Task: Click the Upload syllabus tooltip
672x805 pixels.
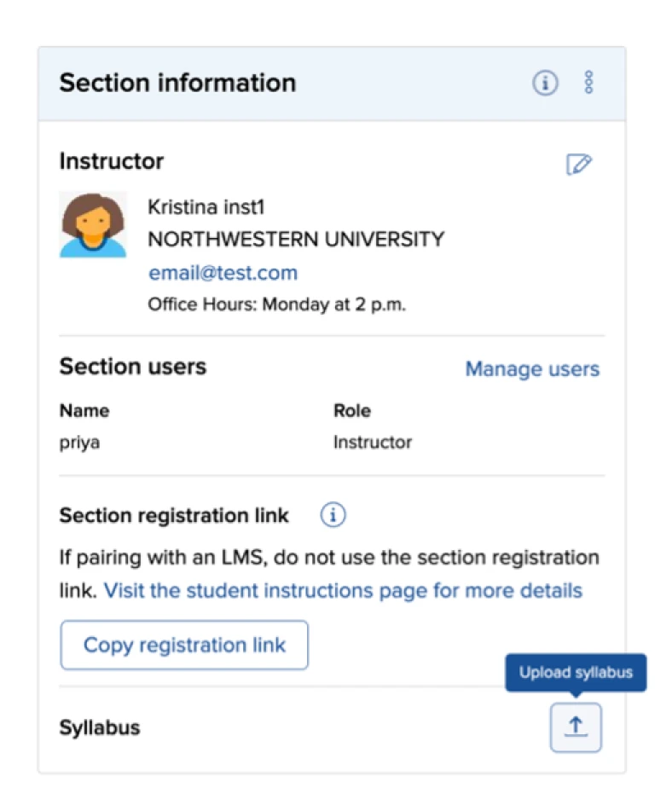Action: (576, 673)
